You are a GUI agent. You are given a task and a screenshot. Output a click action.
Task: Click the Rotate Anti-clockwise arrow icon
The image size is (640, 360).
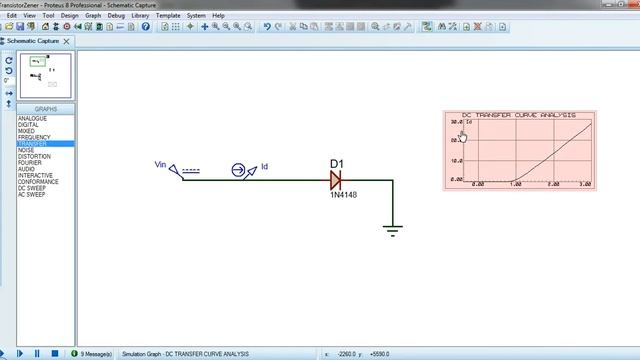click(x=9, y=71)
